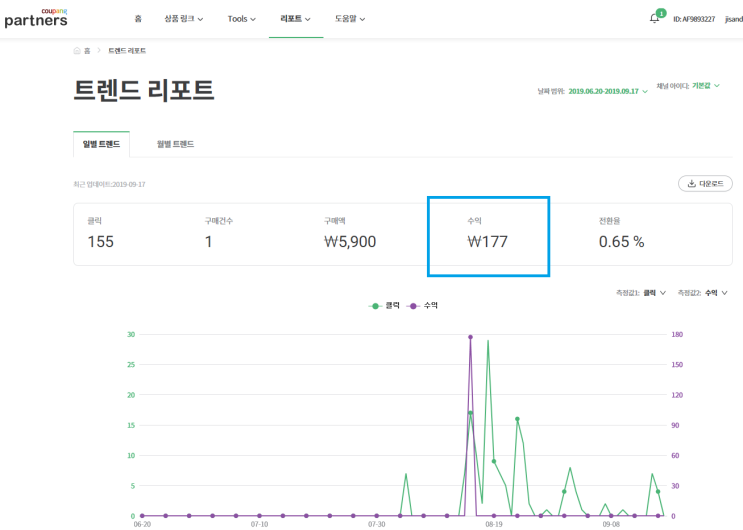Click the 다운로드 button
743x530 pixels.
(705, 183)
